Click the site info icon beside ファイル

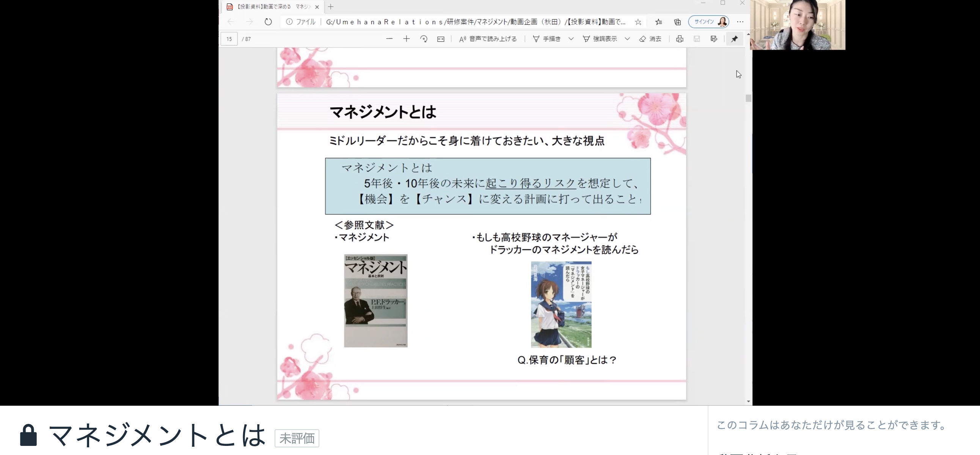(289, 22)
